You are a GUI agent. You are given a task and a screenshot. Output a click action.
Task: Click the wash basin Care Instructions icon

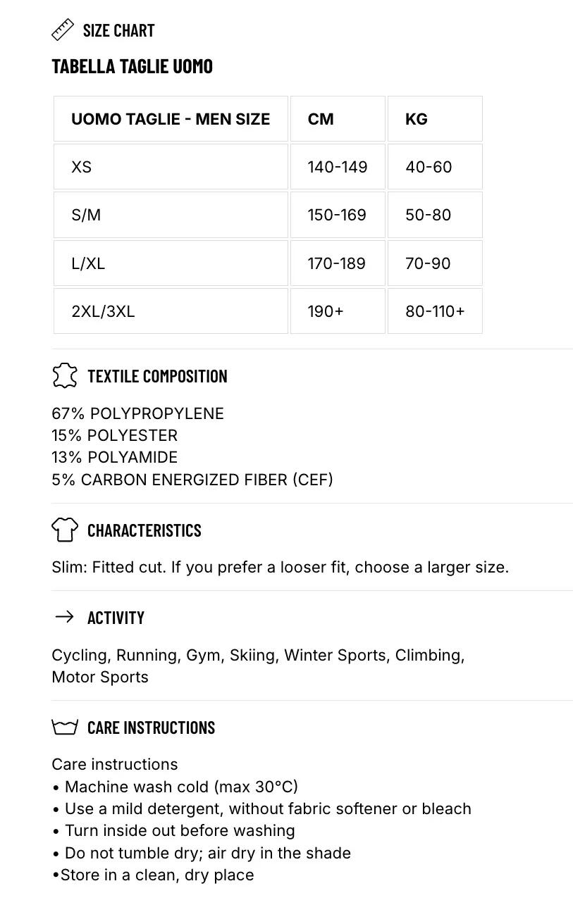(65, 727)
